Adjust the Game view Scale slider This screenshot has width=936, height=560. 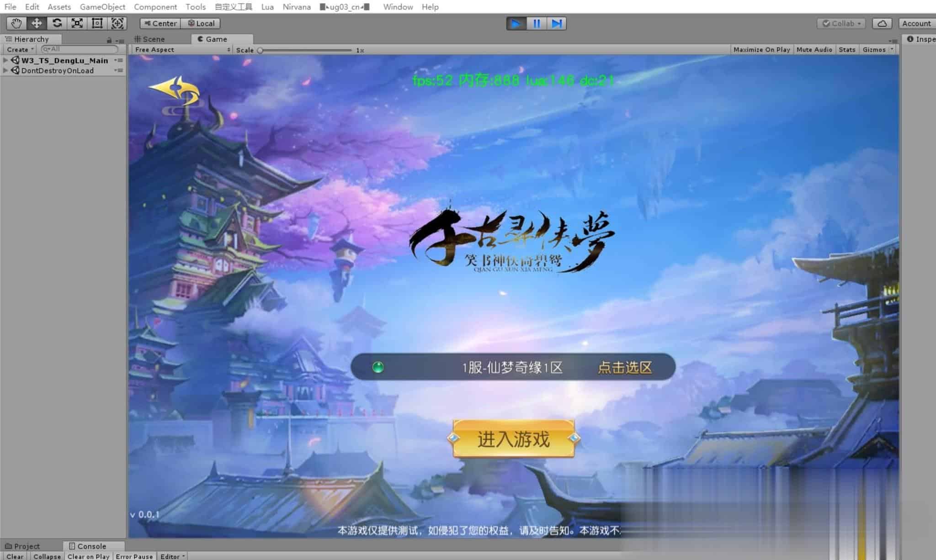(x=305, y=50)
